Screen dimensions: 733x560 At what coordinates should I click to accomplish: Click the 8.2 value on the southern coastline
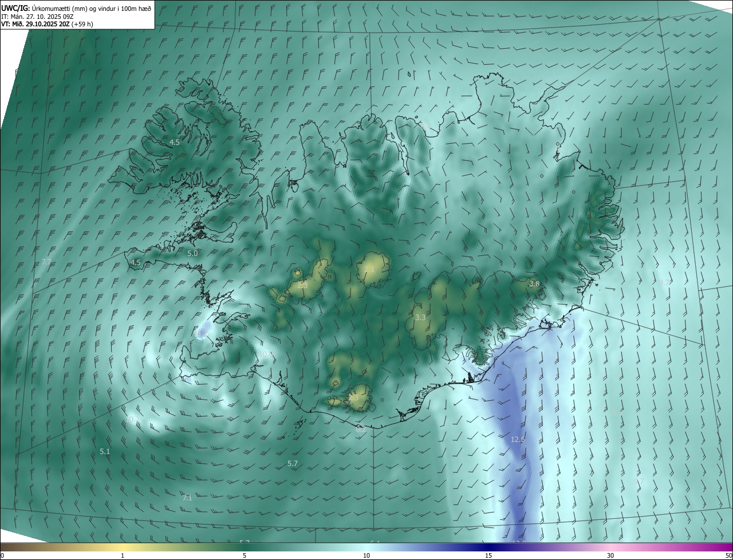coord(361,428)
